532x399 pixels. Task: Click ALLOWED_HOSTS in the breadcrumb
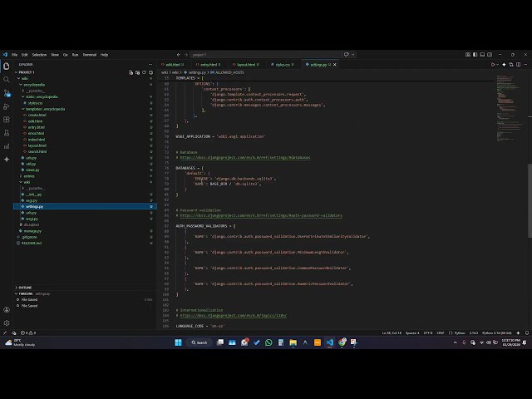229,72
